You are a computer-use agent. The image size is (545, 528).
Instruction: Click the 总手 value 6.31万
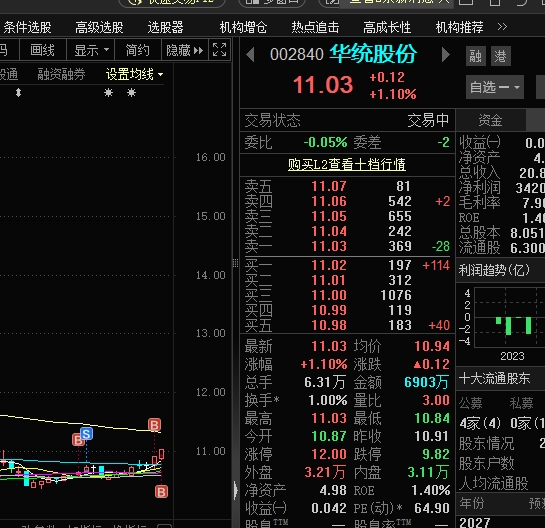[x=325, y=382]
